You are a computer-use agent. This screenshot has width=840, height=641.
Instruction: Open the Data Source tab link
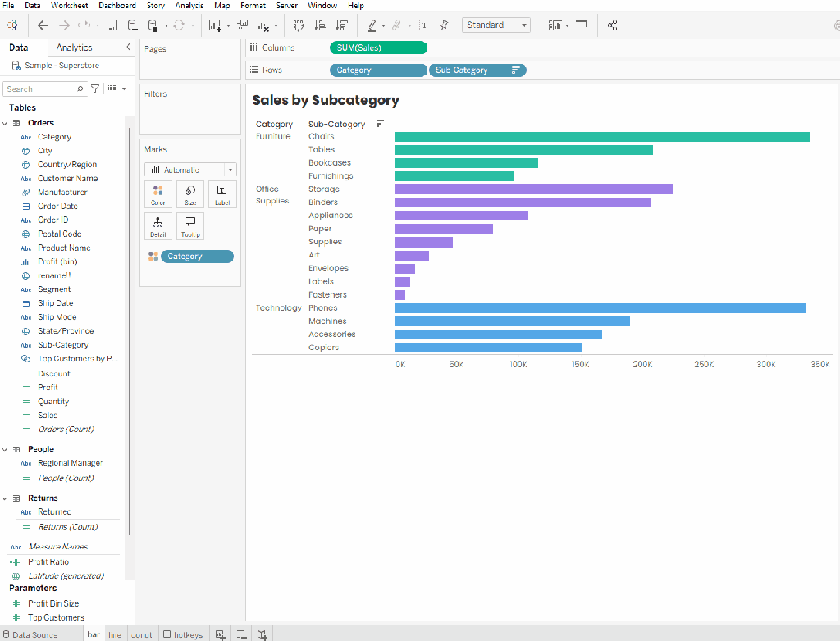[30, 634]
